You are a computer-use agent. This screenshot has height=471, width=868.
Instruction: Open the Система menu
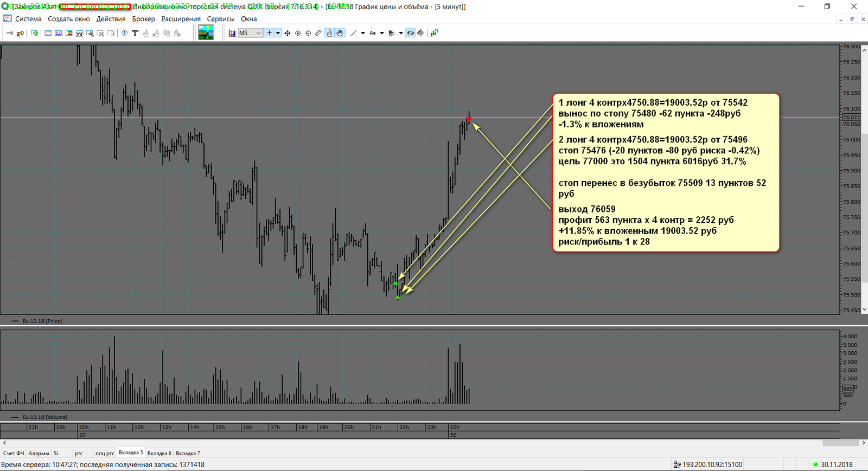coord(28,19)
